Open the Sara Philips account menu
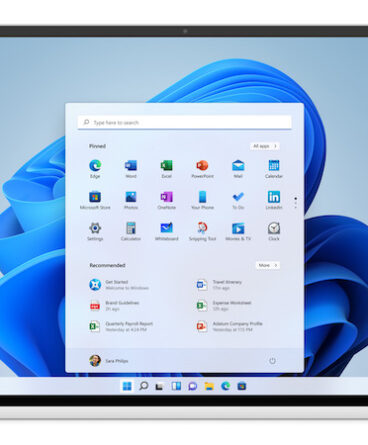 pyautogui.click(x=109, y=361)
